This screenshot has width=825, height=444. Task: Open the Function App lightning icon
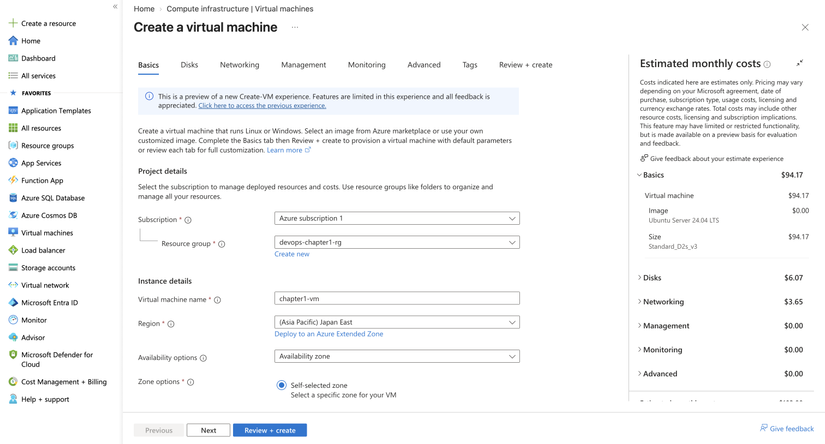13,180
